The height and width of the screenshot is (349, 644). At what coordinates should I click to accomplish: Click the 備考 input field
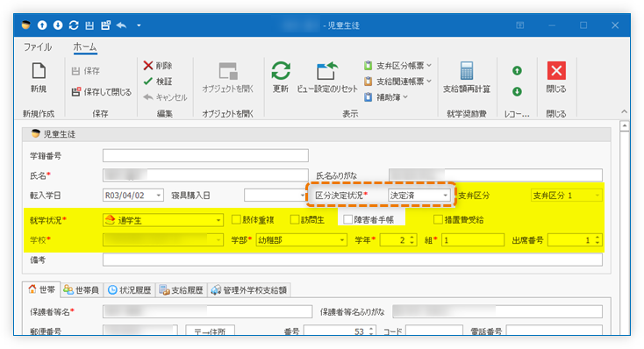click(353, 260)
